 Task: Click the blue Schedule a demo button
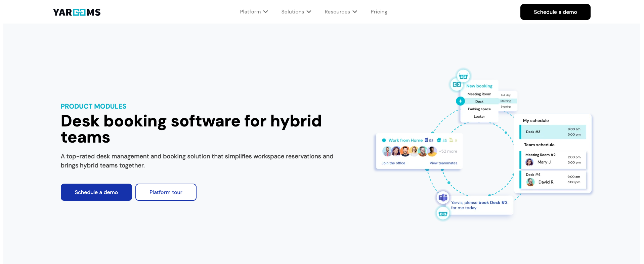[x=96, y=192]
